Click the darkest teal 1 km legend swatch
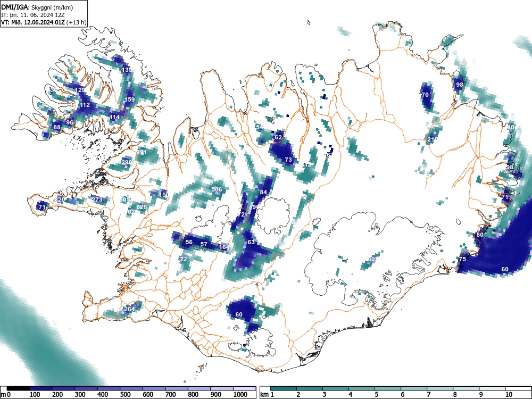The image size is (532, 399). 284,388
